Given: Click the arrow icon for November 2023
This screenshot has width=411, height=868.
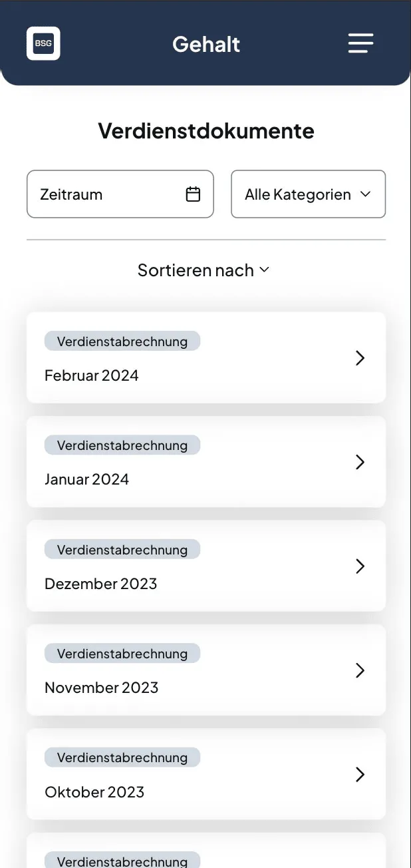Looking at the screenshot, I should click(360, 670).
